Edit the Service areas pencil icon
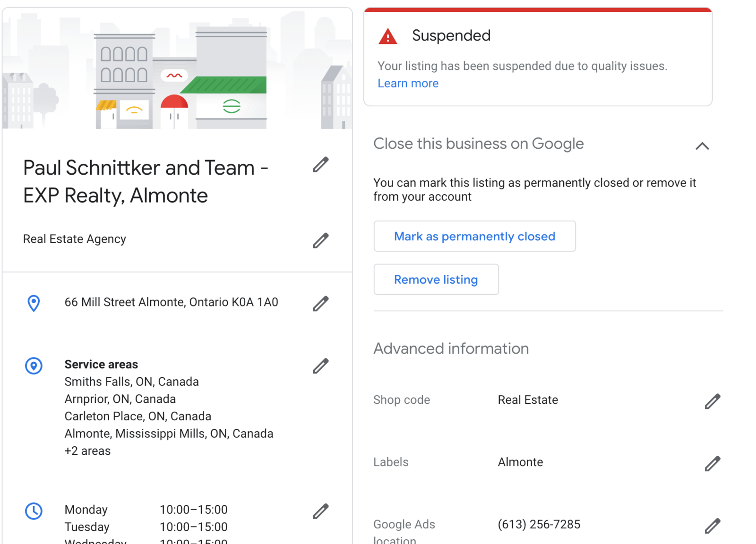 tap(320, 366)
